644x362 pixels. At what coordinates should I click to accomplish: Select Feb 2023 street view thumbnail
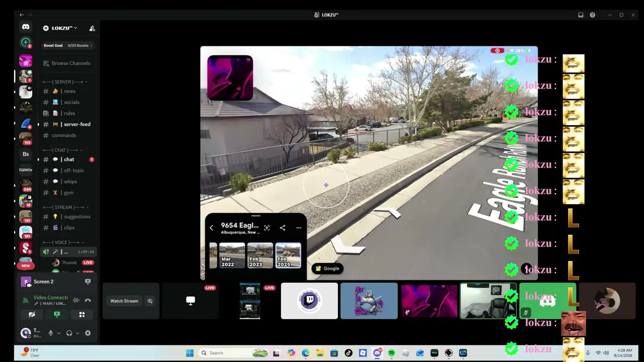pos(260,255)
